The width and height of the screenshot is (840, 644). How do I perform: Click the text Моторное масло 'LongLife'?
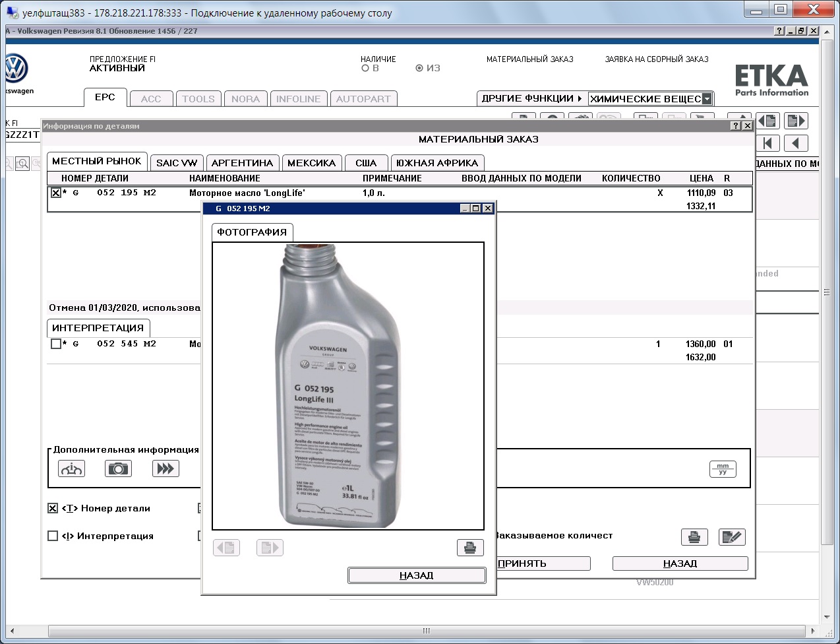pyautogui.click(x=247, y=193)
